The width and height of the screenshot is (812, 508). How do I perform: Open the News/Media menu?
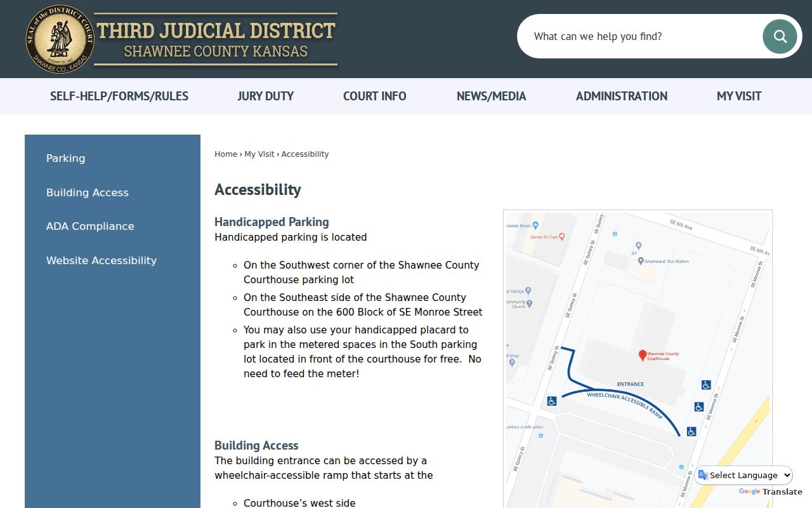[492, 97]
